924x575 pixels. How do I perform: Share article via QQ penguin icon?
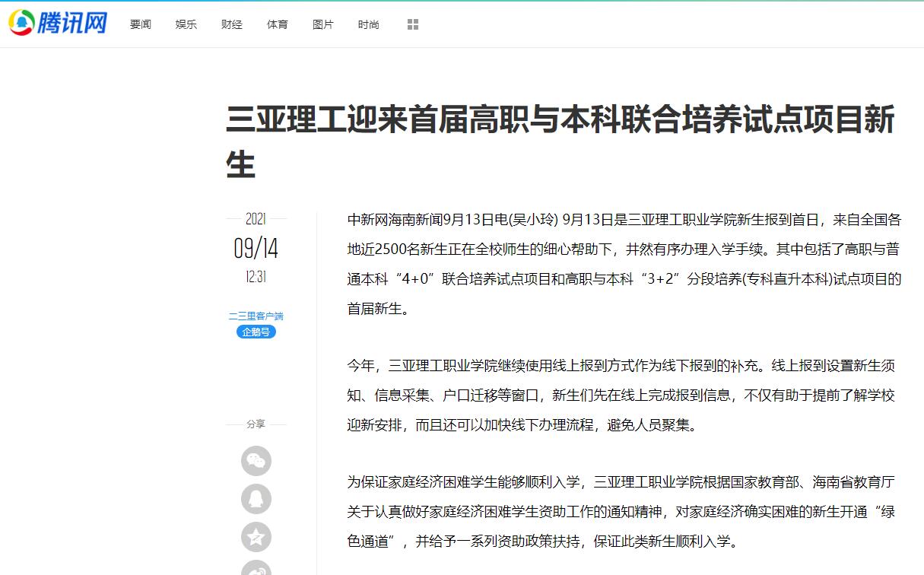[x=256, y=499]
